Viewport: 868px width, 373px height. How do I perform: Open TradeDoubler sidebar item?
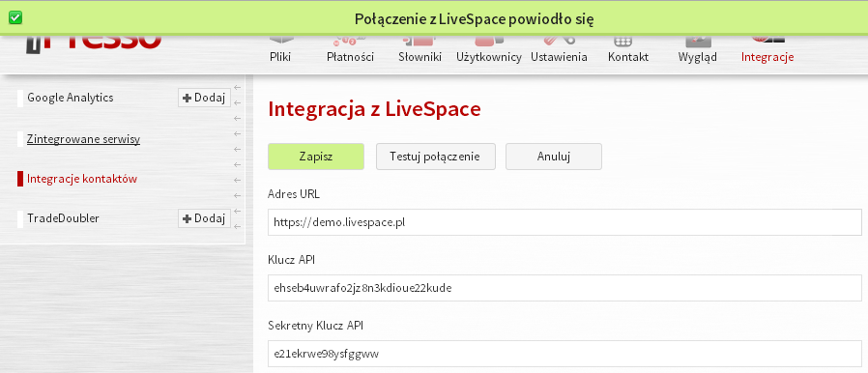click(x=63, y=218)
